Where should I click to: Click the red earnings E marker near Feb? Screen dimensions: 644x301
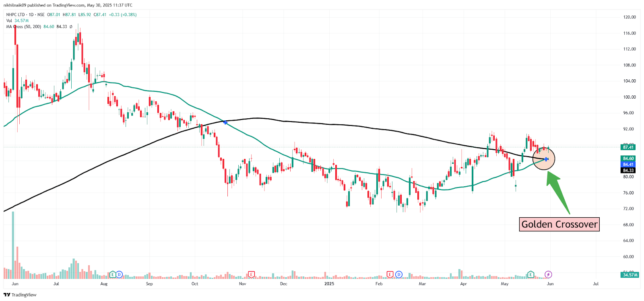point(390,274)
